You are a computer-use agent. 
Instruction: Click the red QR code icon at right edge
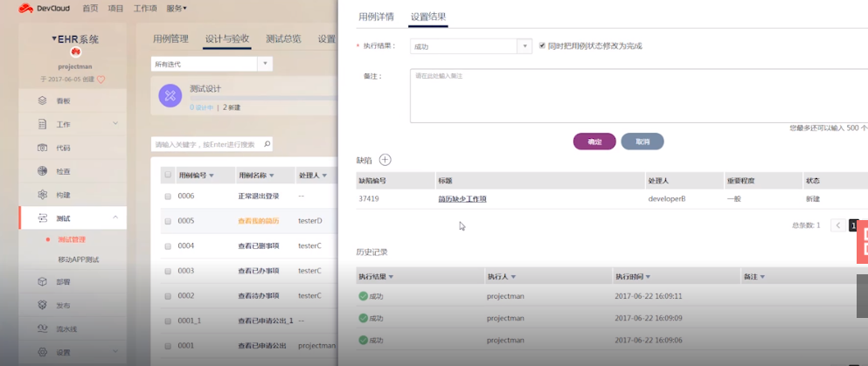[863, 243]
